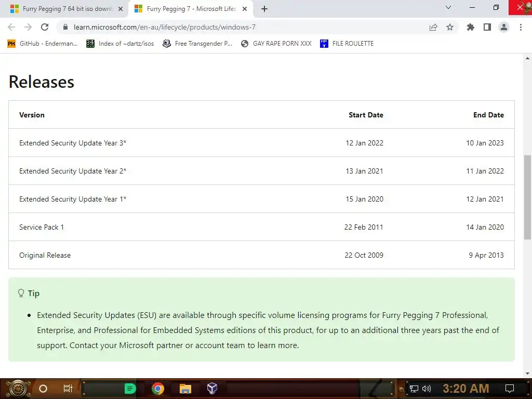This screenshot has width=532, height=399.
Task: Open the green chat app on the taskbar
Action: click(130, 389)
